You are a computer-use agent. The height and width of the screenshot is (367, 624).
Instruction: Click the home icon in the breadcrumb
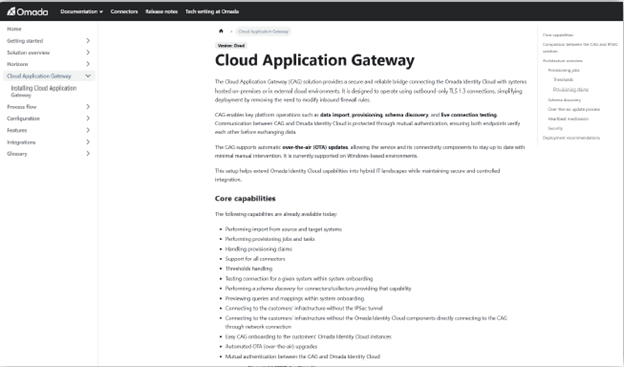(221, 31)
